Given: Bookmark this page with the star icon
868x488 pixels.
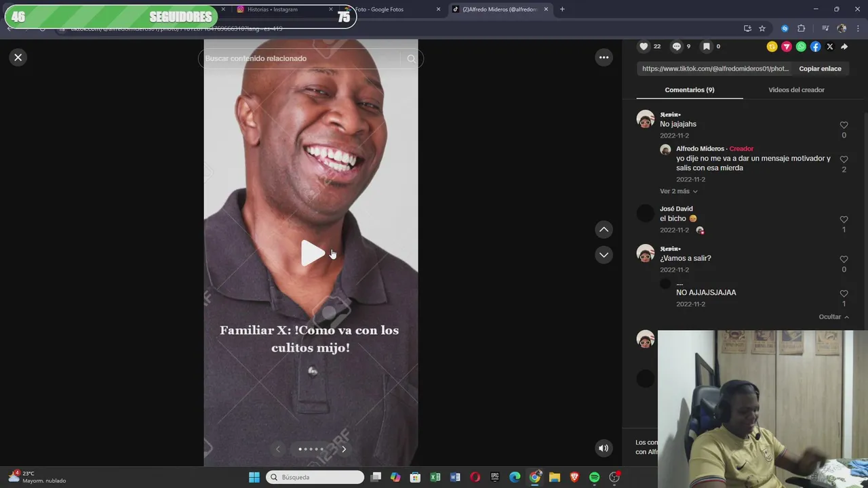Looking at the screenshot, I should coord(762,28).
